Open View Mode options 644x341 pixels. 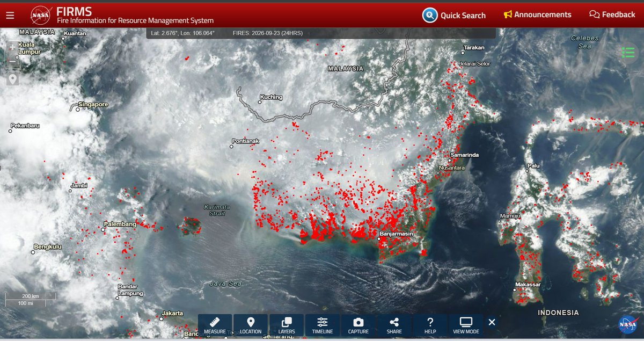tap(466, 325)
